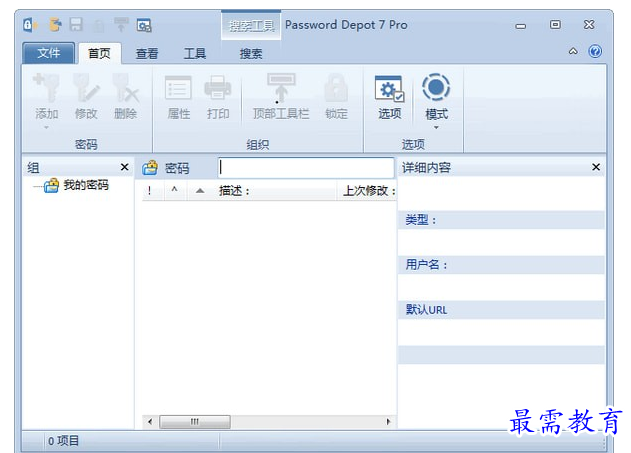This screenshot has width=631, height=453.
Task: Close the 组 (Group) panel
Action: (x=125, y=167)
